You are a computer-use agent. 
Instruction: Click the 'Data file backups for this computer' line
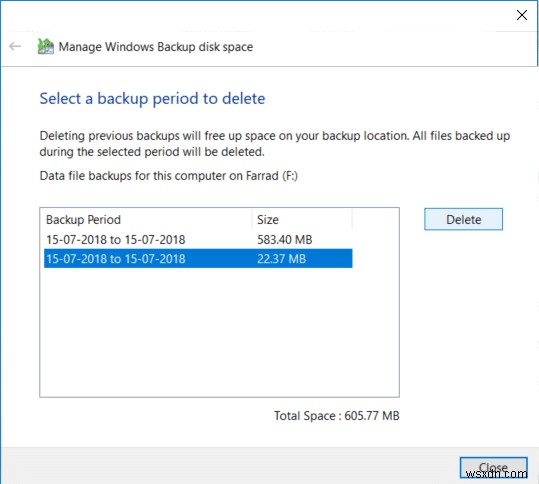tap(168, 176)
